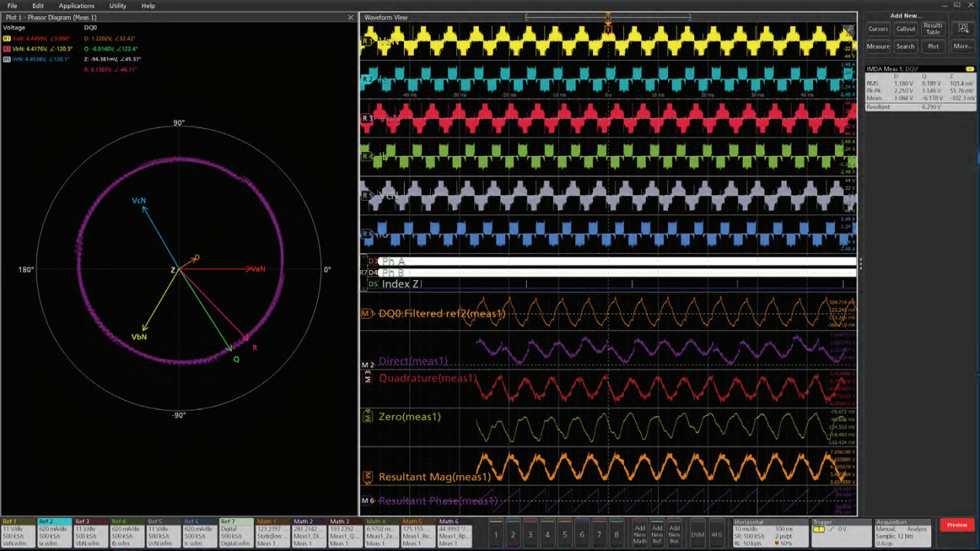This screenshot has width=980, height=551.
Task: Toggle channel 1 on
Action: (x=496, y=532)
